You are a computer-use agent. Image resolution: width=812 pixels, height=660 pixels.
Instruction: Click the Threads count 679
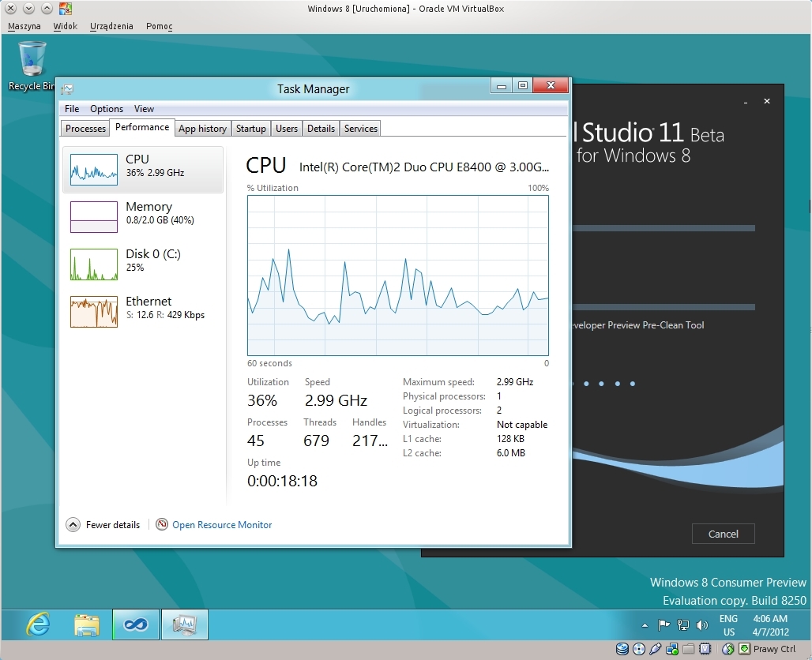pos(317,441)
